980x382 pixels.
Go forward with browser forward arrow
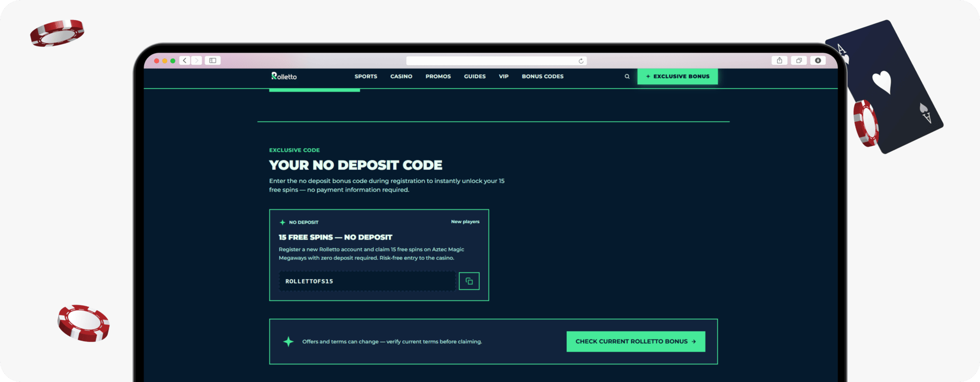click(197, 60)
